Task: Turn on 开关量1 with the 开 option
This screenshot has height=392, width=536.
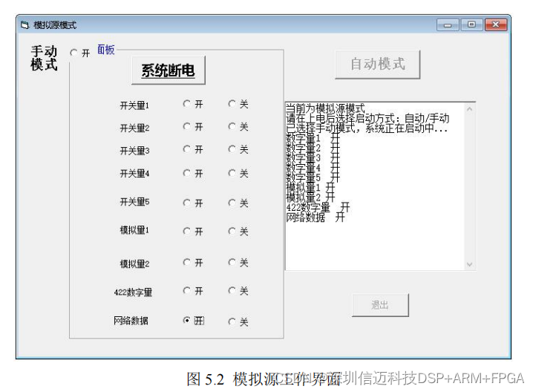Action: click(x=187, y=105)
